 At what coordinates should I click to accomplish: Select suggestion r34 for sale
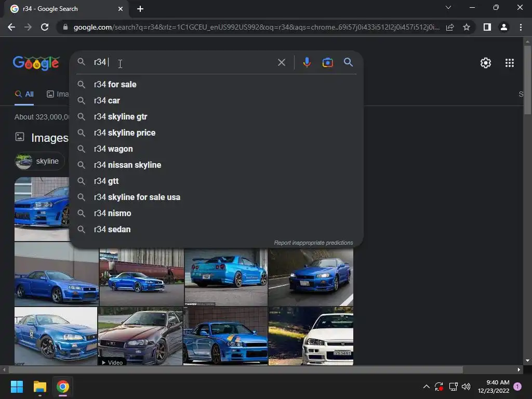(x=216, y=85)
